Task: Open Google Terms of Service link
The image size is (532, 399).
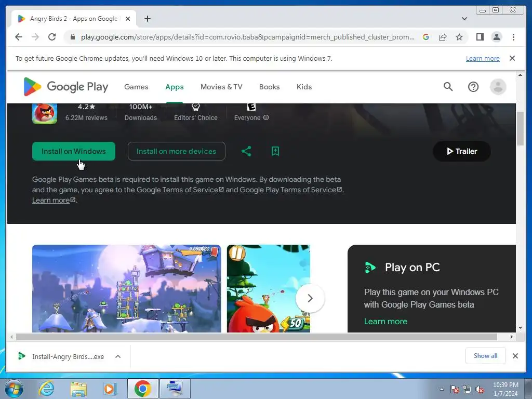Action: [x=180, y=190]
